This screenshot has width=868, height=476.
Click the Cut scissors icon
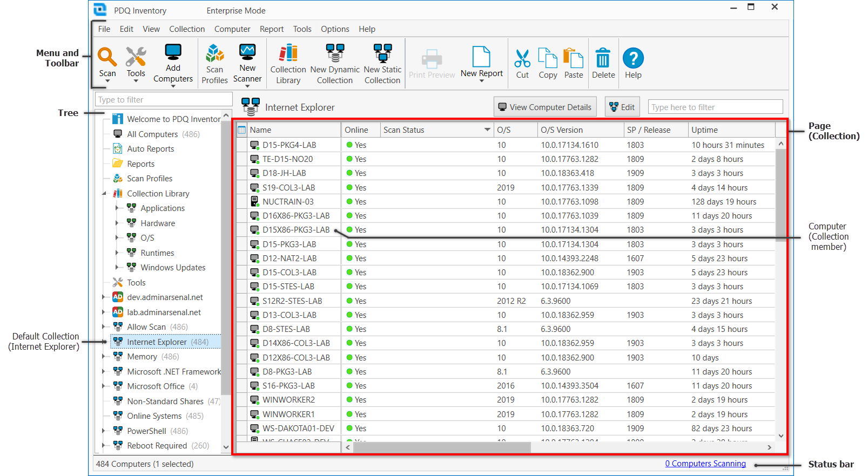point(522,58)
